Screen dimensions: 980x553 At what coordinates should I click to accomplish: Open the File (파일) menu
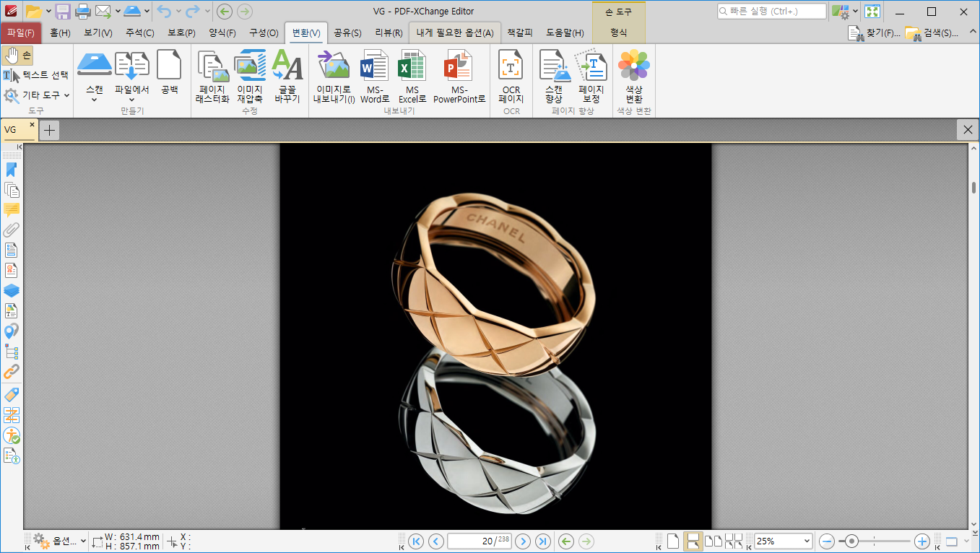click(21, 32)
